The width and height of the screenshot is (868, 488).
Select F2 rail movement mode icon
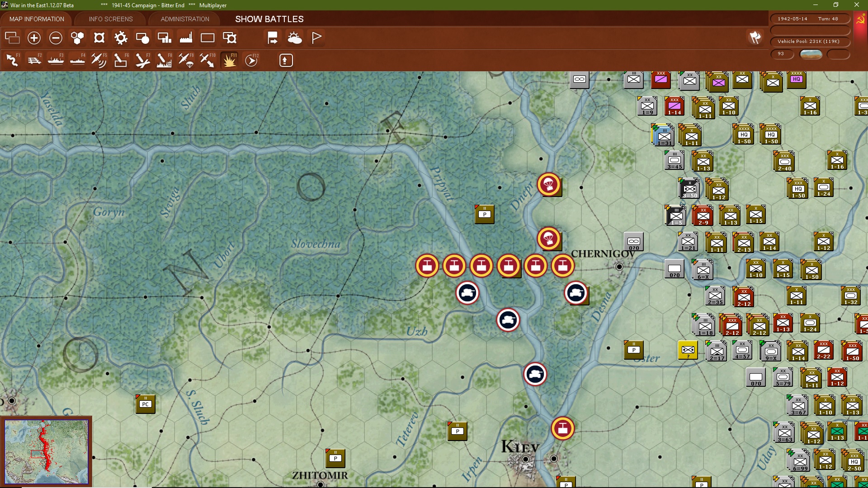point(34,60)
